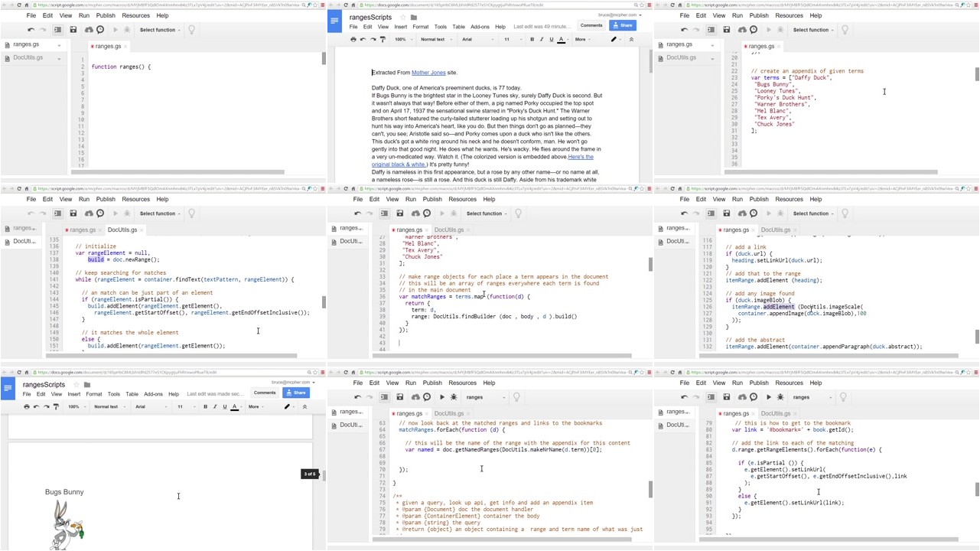The width and height of the screenshot is (980, 551).
Task: Click Run play icon in editor showing line 116
Action: tap(769, 214)
